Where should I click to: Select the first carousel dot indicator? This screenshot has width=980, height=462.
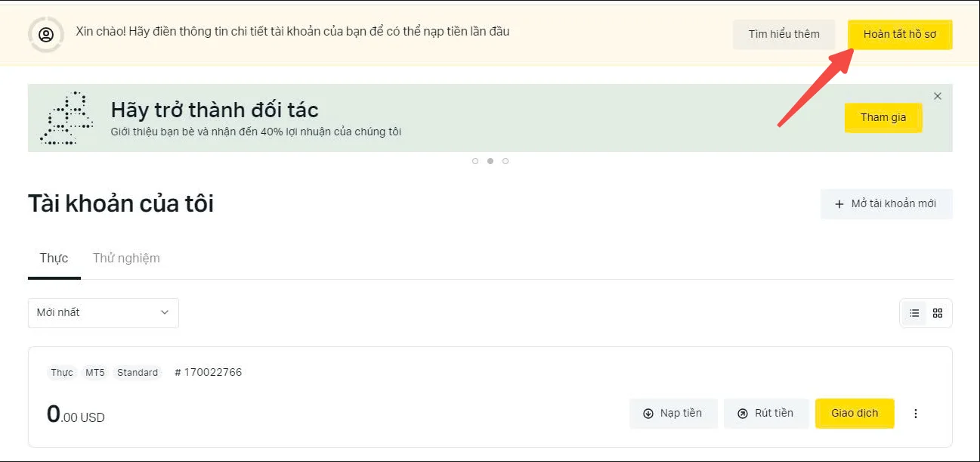point(475,161)
